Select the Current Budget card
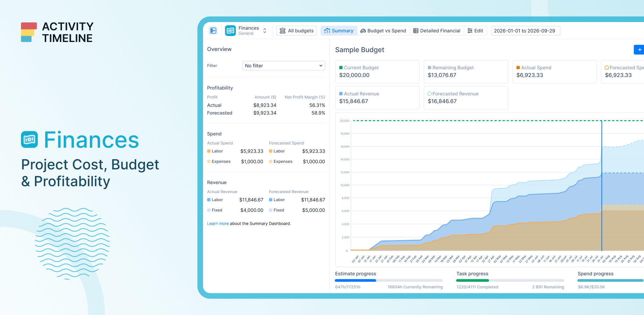This screenshot has height=315, width=644. coord(377,72)
